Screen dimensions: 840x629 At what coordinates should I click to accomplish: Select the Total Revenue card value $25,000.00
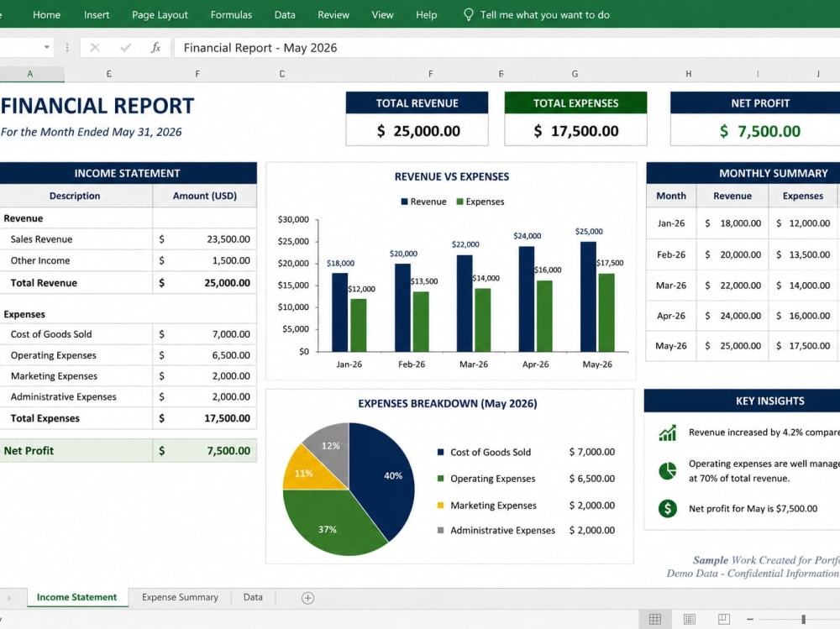418,131
